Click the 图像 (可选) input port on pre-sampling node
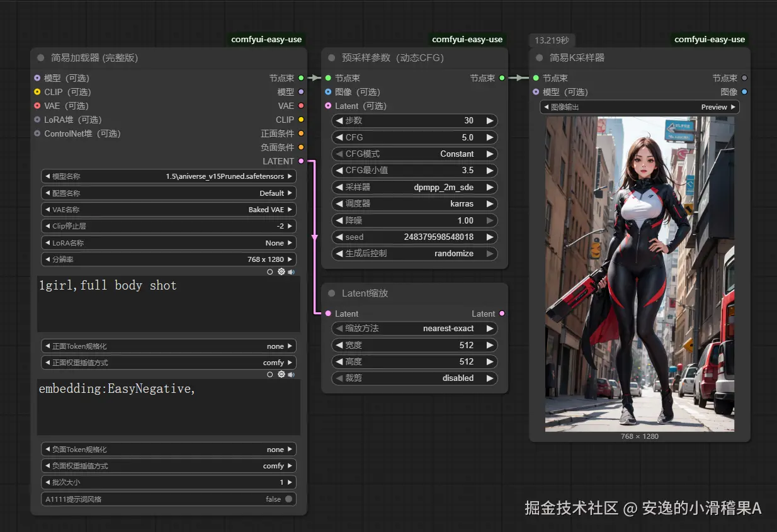Viewport: 777px width, 532px height. [x=328, y=92]
